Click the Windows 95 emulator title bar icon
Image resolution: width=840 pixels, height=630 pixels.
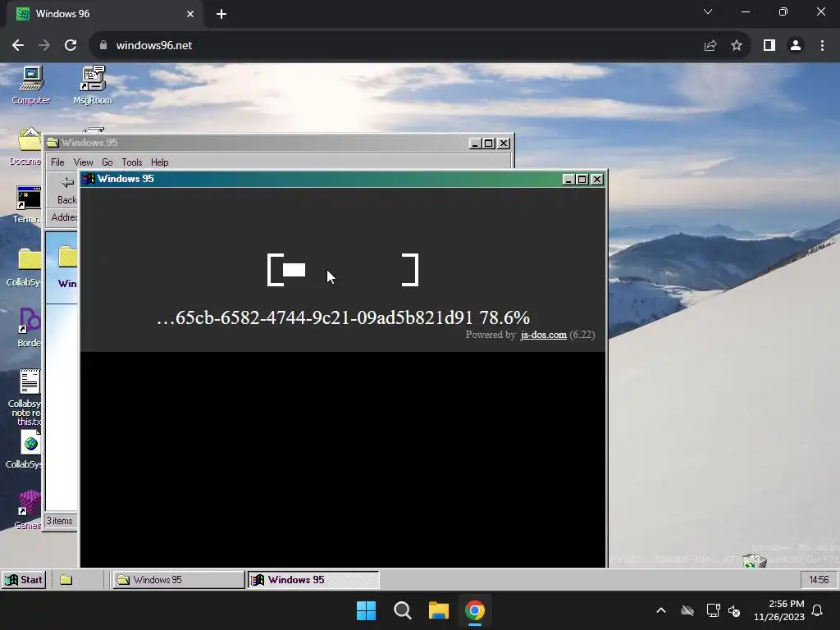tap(89, 179)
